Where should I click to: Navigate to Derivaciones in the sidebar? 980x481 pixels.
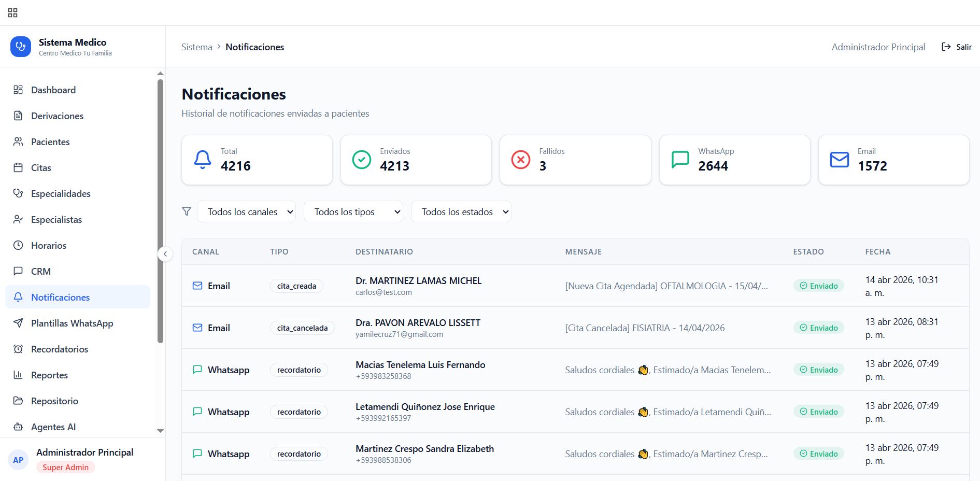click(x=57, y=116)
